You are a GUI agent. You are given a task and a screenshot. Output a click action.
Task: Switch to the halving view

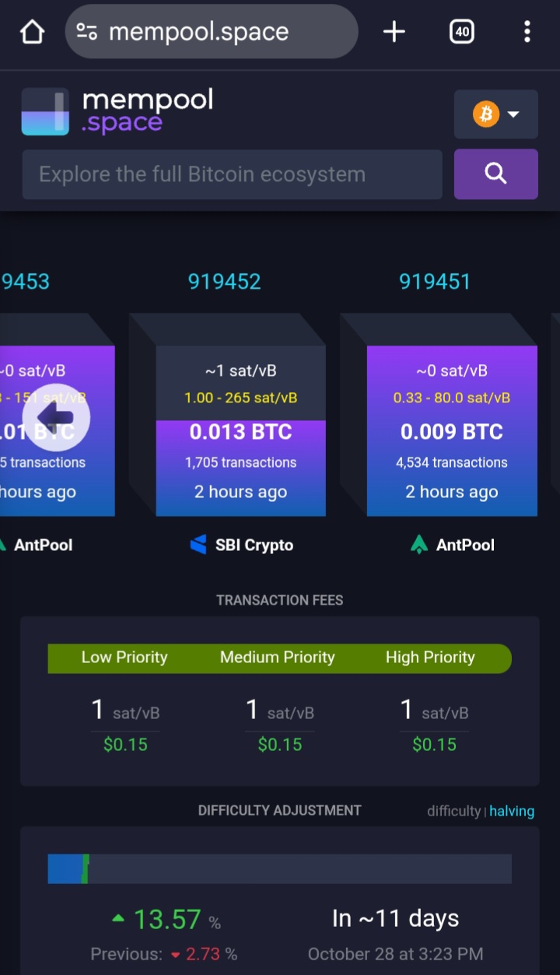tap(511, 811)
